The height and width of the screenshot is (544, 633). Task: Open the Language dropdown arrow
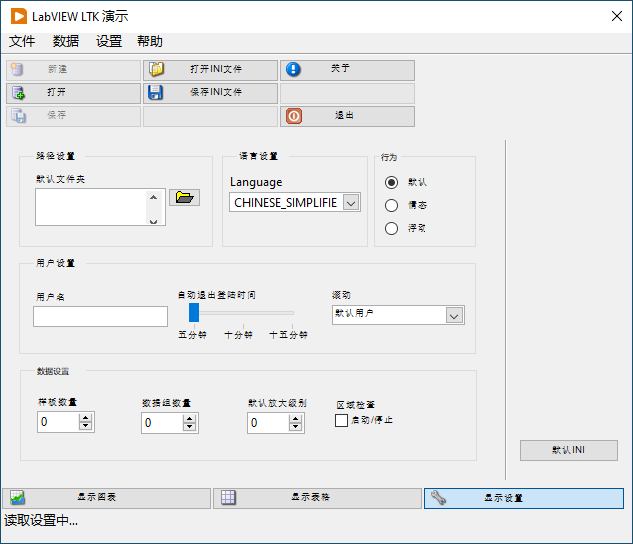(x=351, y=203)
